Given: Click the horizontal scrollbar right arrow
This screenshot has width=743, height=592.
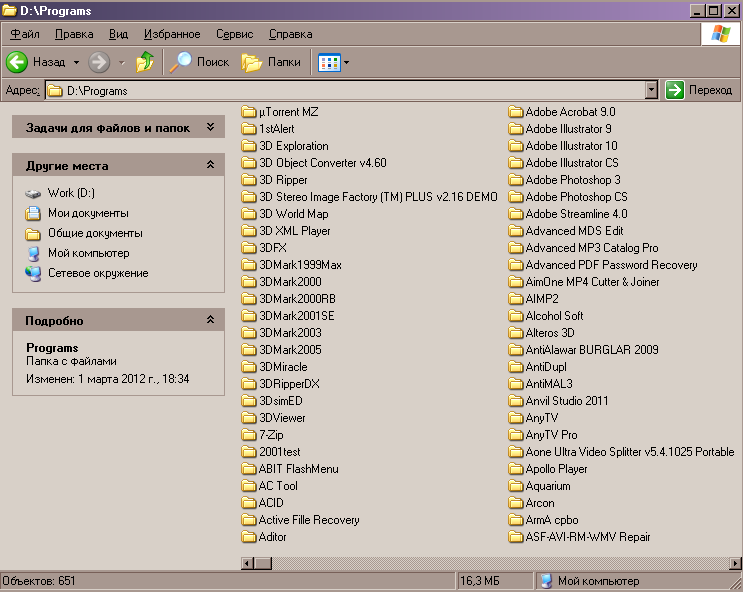Looking at the screenshot, I should point(736,563).
